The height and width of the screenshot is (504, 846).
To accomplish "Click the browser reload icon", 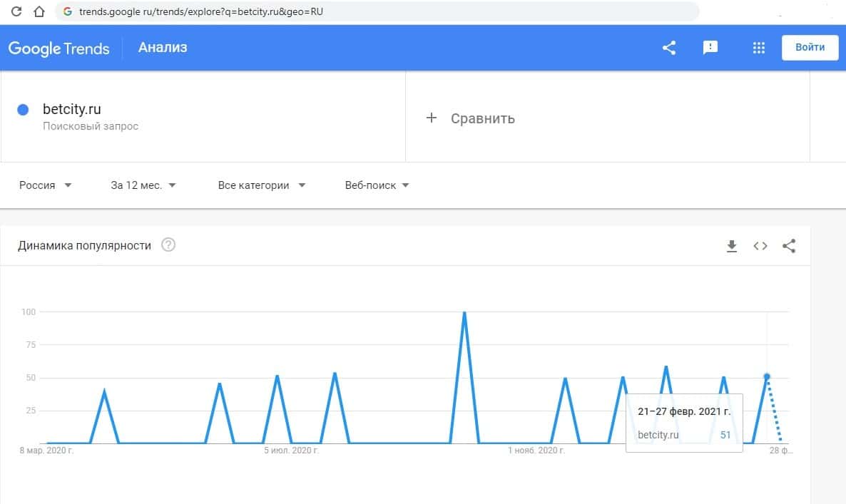I will (x=17, y=11).
